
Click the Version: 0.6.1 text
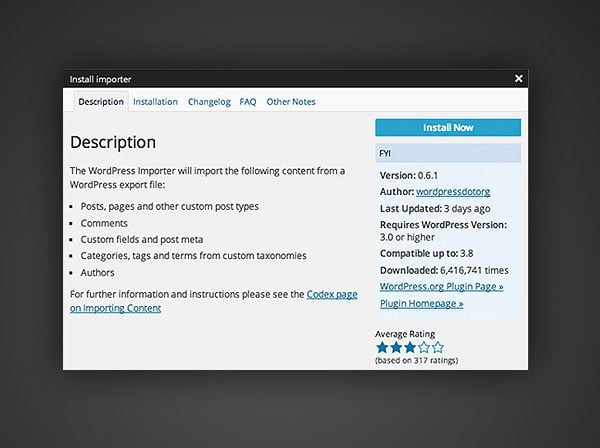tap(409, 176)
